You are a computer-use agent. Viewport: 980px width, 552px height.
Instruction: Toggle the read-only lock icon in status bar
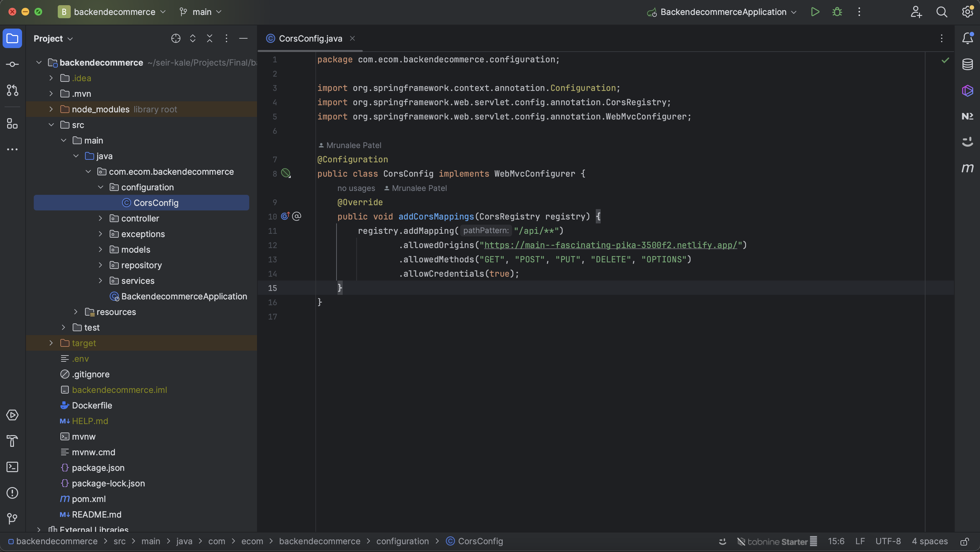[x=964, y=542]
